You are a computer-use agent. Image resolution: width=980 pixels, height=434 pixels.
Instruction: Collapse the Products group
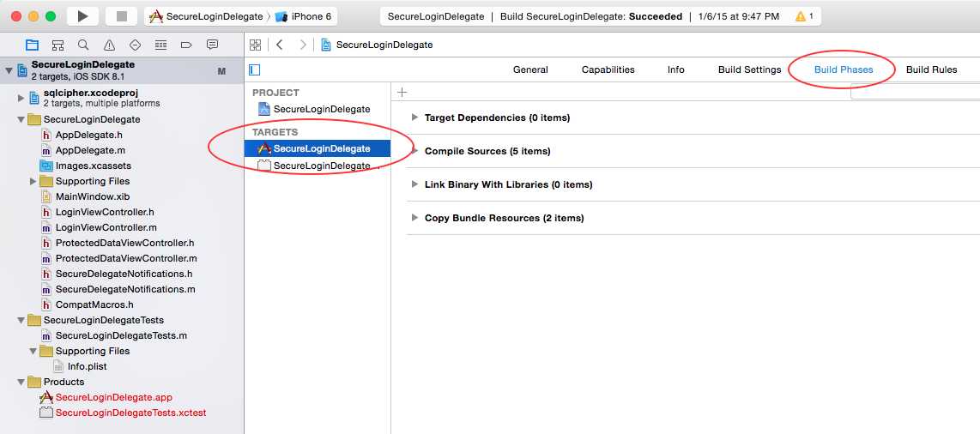[21, 383]
